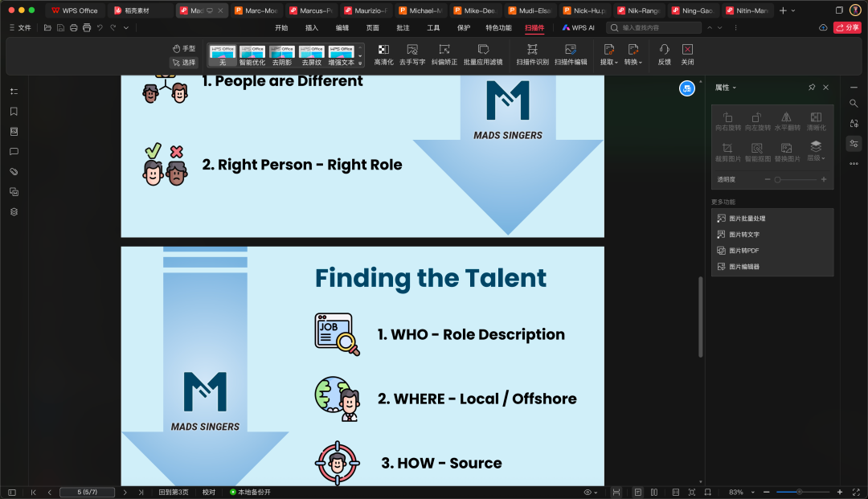The width and height of the screenshot is (868, 499).
Task: Open the thumbnails panel in left sidebar
Action: [x=14, y=131]
